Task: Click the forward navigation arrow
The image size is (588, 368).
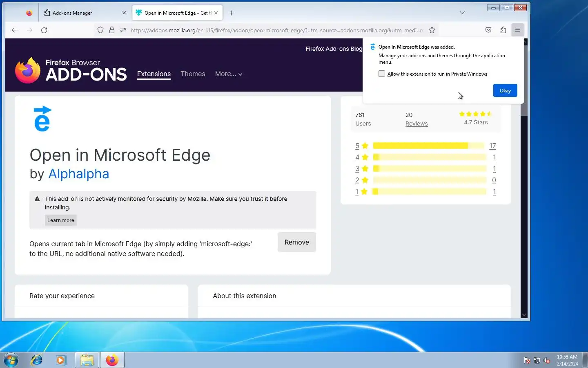Action: (29, 30)
